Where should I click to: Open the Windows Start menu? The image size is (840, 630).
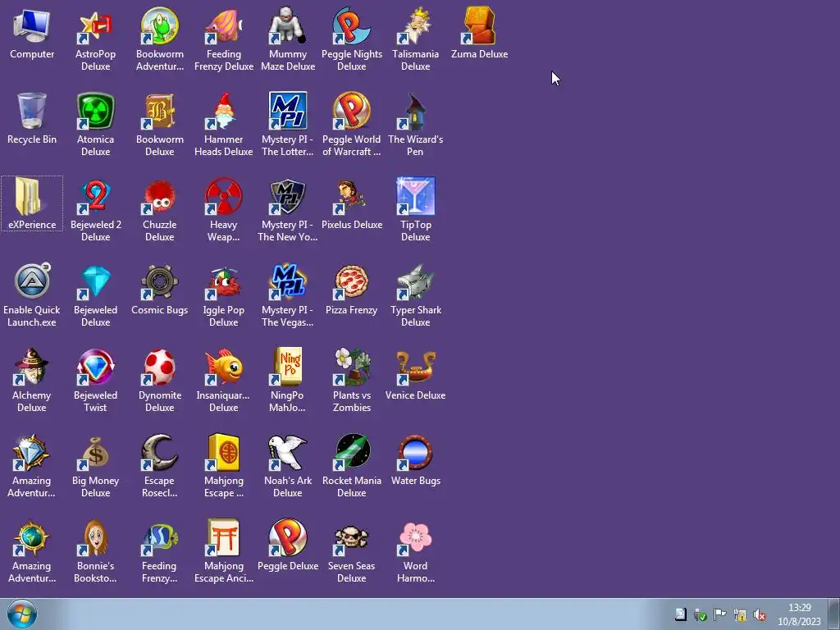point(22,614)
